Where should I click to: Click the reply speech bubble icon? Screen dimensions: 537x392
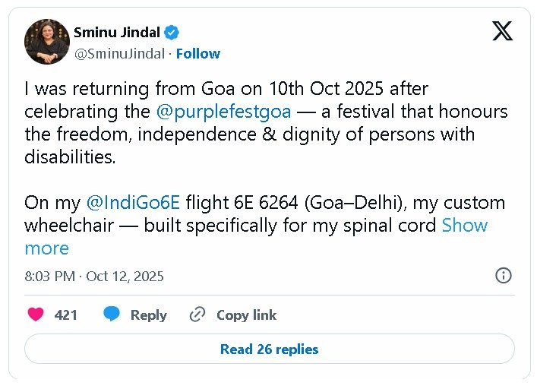[x=112, y=315]
